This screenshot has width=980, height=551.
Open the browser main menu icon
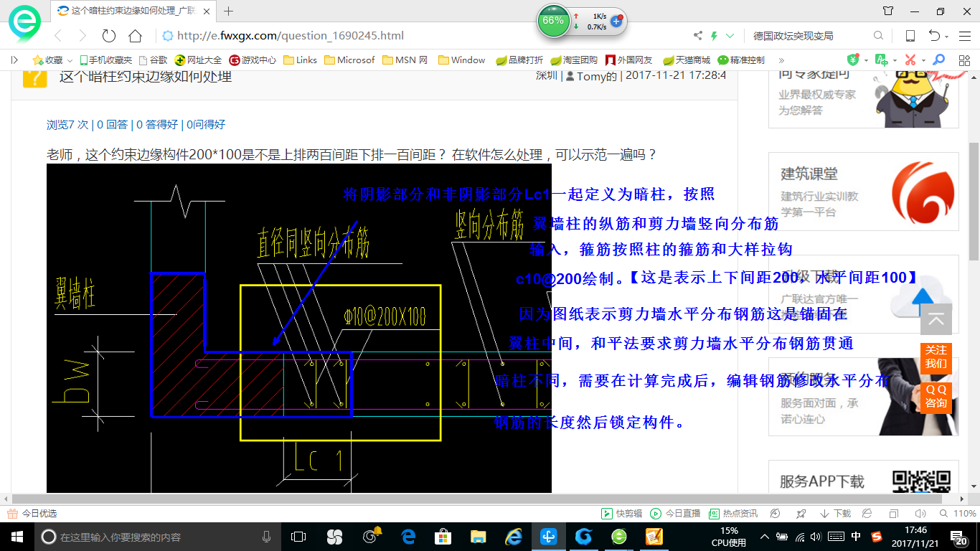click(x=964, y=36)
